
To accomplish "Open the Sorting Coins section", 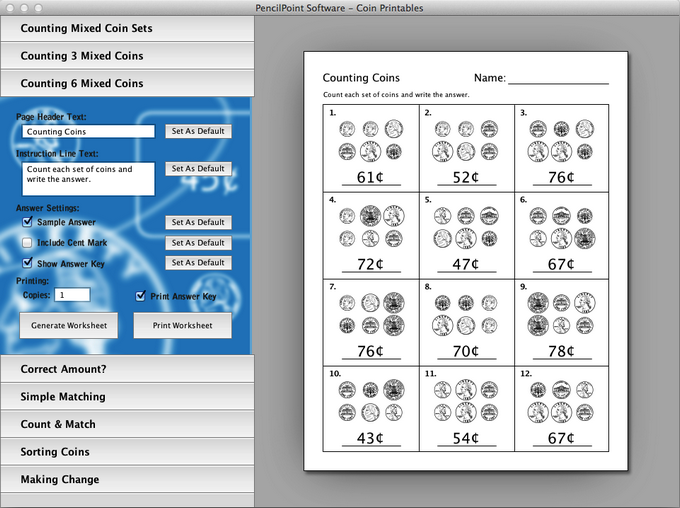I will 127,452.
